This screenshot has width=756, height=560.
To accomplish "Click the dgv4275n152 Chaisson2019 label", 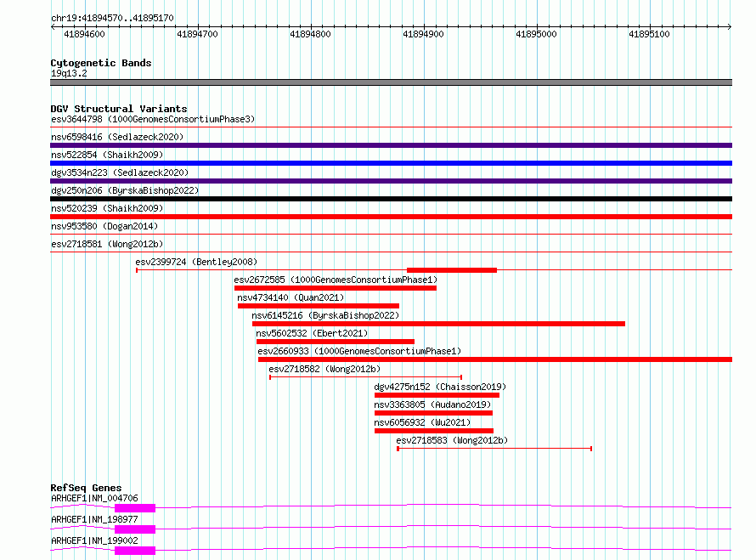I will 440,387.
